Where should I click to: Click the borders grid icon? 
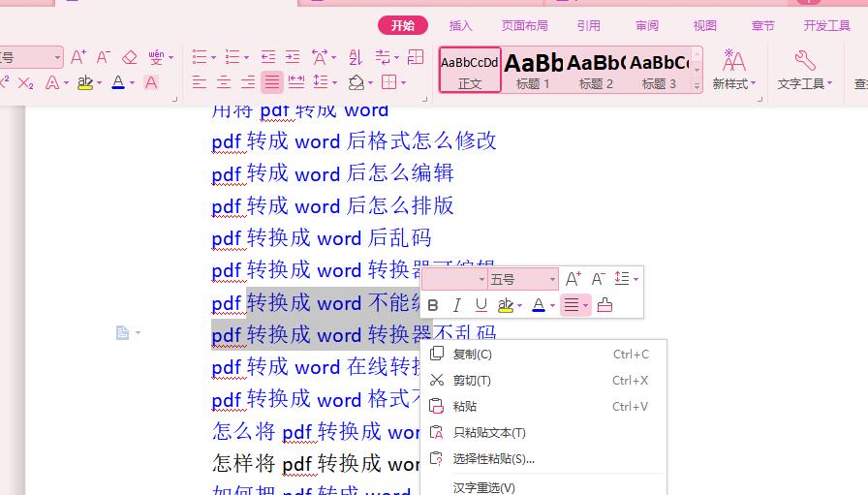pyautogui.click(x=389, y=82)
